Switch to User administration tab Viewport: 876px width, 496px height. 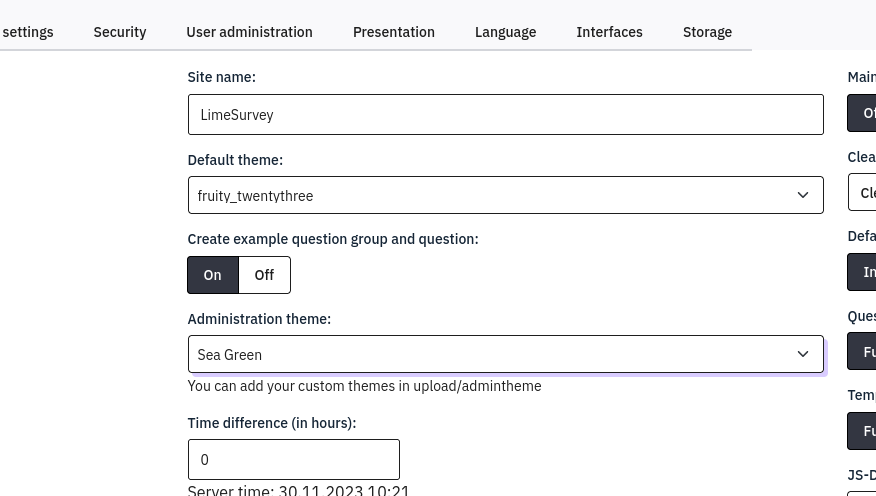[x=249, y=32]
